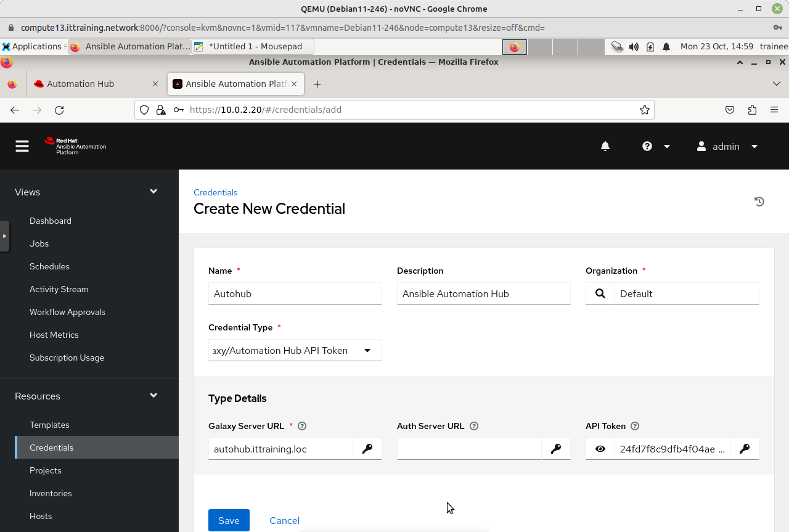Open Firefox extensions icon
Screen dimensions: 789x532
tap(752, 110)
